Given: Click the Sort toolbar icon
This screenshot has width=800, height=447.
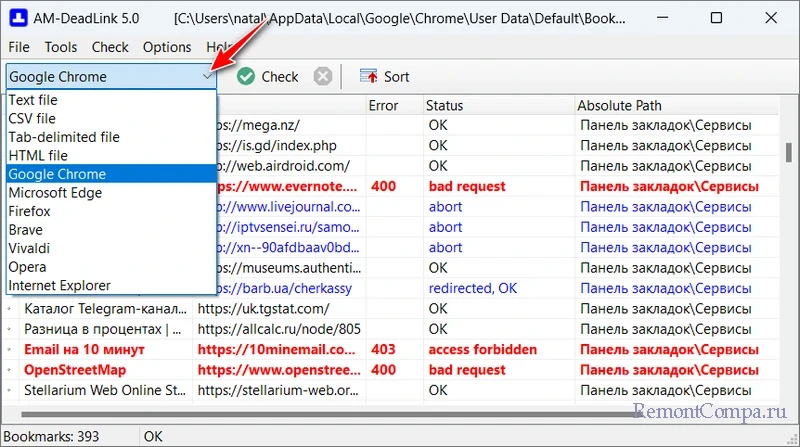Looking at the screenshot, I should [369, 77].
